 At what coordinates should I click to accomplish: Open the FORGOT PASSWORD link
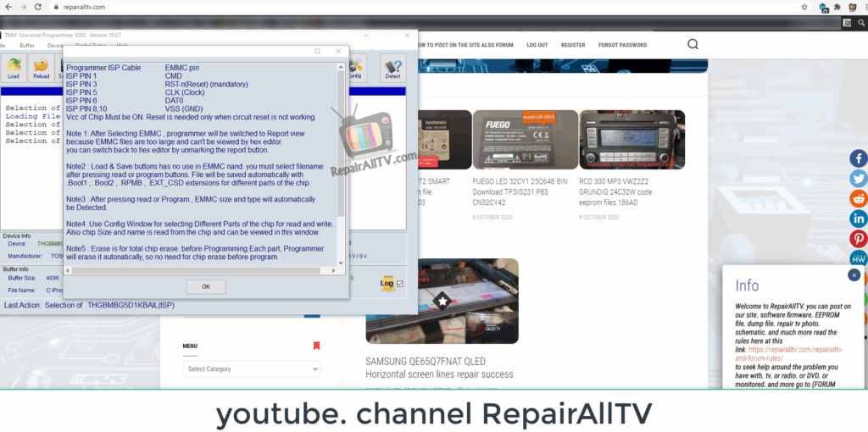pyautogui.click(x=622, y=45)
